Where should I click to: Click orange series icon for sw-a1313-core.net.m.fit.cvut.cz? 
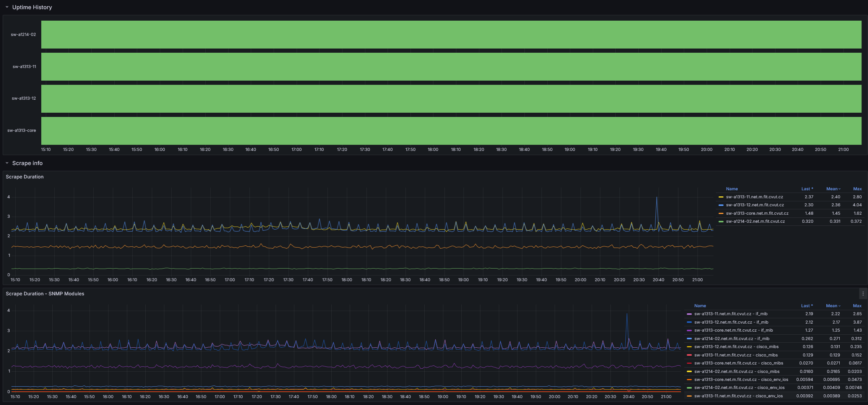coord(721,214)
